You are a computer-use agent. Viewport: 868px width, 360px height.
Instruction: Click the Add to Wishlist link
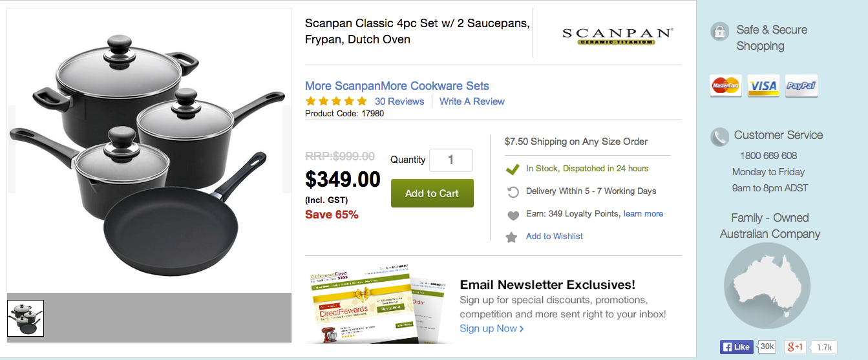[x=555, y=237]
